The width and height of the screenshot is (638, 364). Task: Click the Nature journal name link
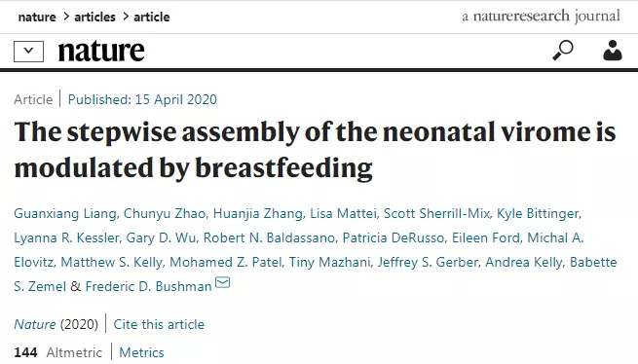coord(35,324)
